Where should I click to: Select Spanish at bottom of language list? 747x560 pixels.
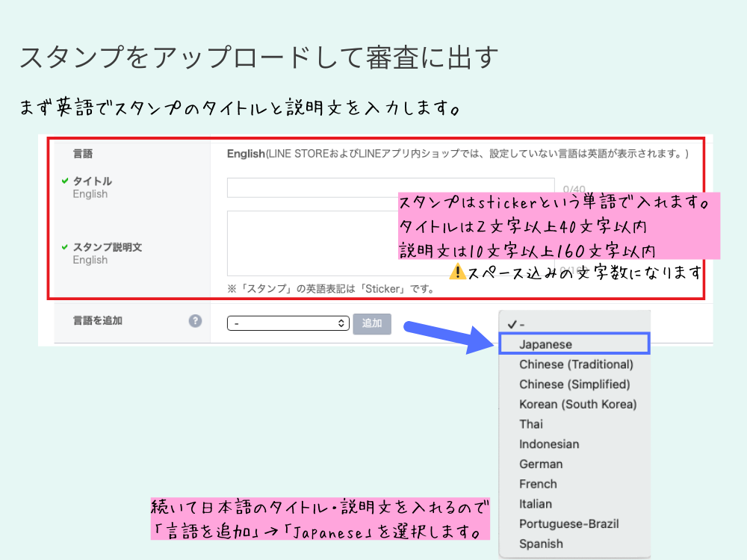(x=541, y=544)
